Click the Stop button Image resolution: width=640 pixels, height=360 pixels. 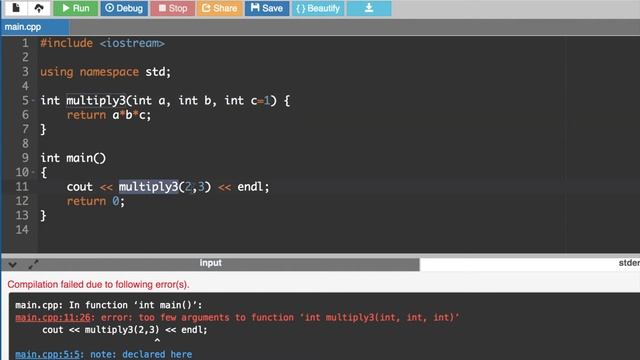coord(173,8)
